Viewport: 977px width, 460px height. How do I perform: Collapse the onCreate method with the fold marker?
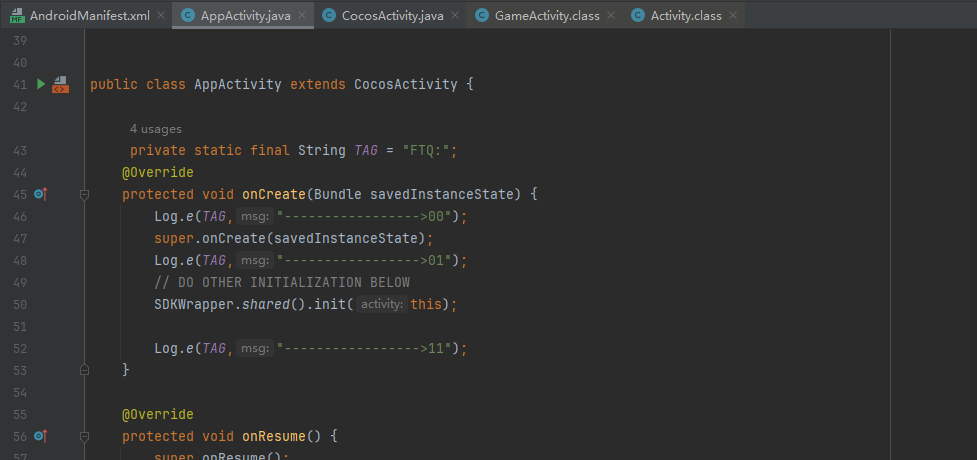pyautogui.click(x=84, y=194)
